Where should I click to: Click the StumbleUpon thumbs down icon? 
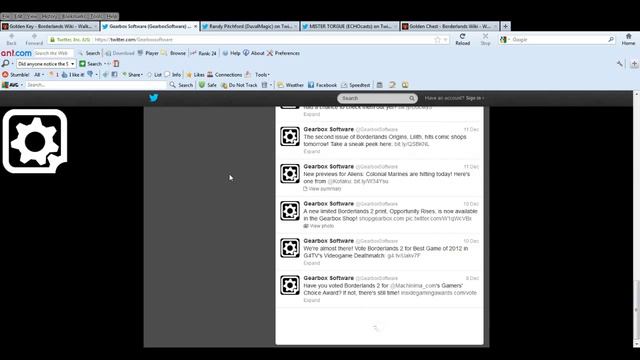(90, 75)
